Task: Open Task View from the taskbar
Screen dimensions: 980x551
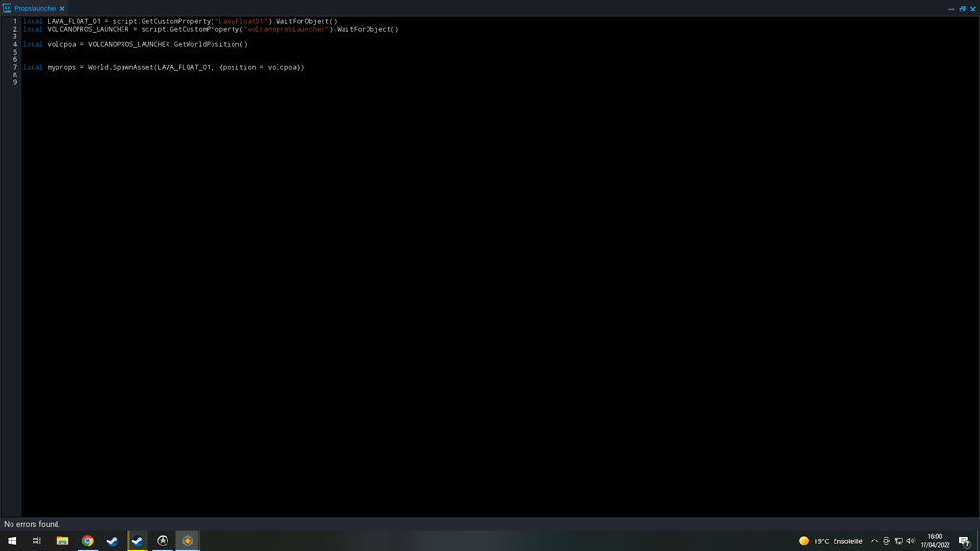Action: point(36,540)
